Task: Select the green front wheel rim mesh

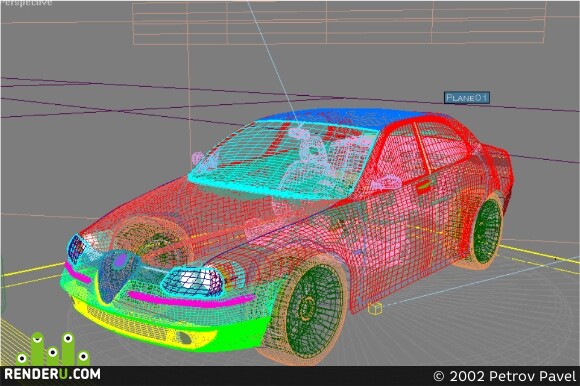Action: pyautogui.click(x=314, y=311)
